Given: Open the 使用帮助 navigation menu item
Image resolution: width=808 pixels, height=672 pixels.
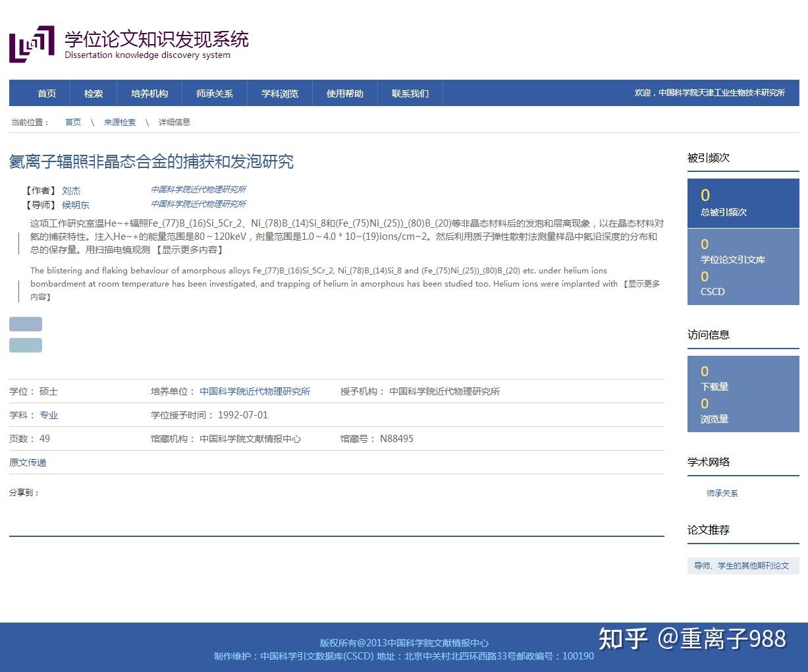Looking at the screenshot, I should point(344,93).
